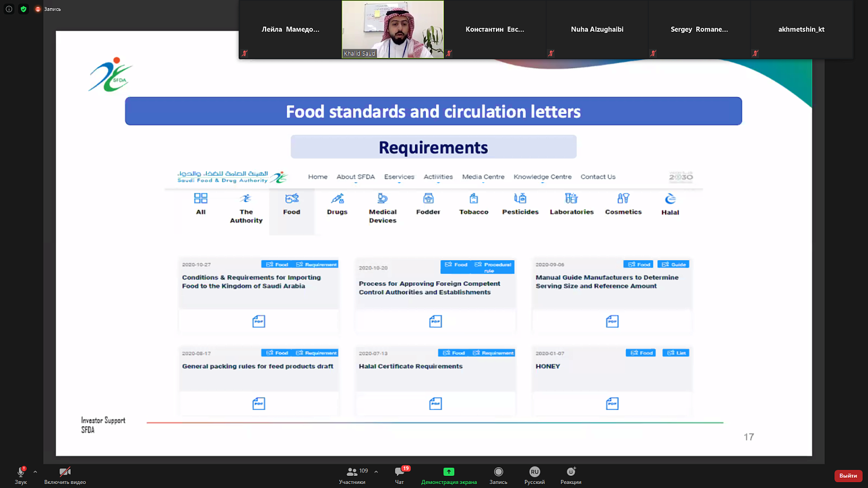Click General packing rules for feed products draft
Screen dimensions: 868x488
(258, 366)
